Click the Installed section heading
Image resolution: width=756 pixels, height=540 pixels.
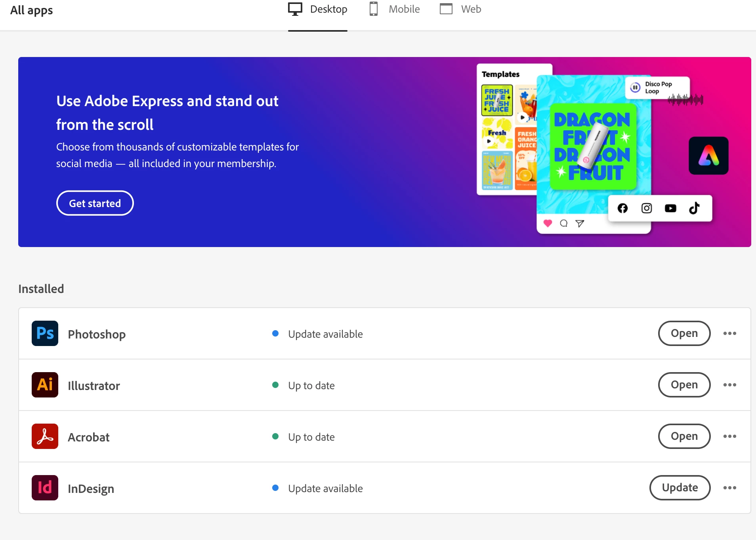[41, 289]
